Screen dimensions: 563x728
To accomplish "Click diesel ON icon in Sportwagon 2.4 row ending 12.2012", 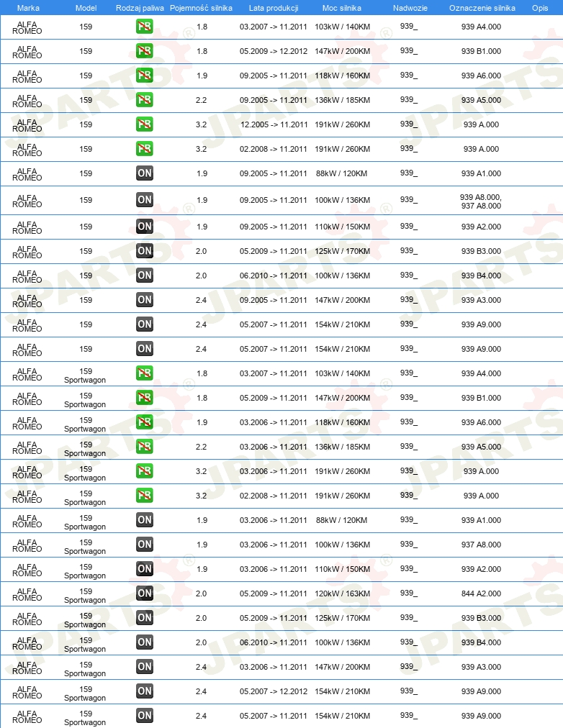I will (145, 691).
